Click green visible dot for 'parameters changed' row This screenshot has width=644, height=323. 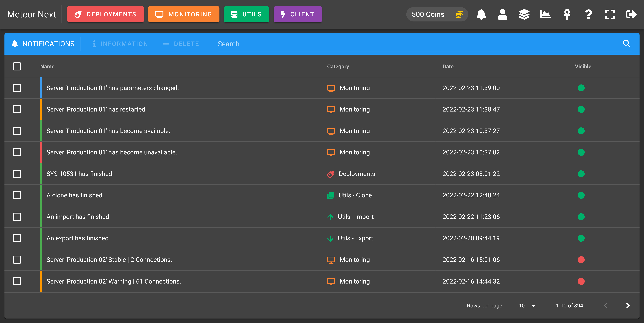[581, 88]
